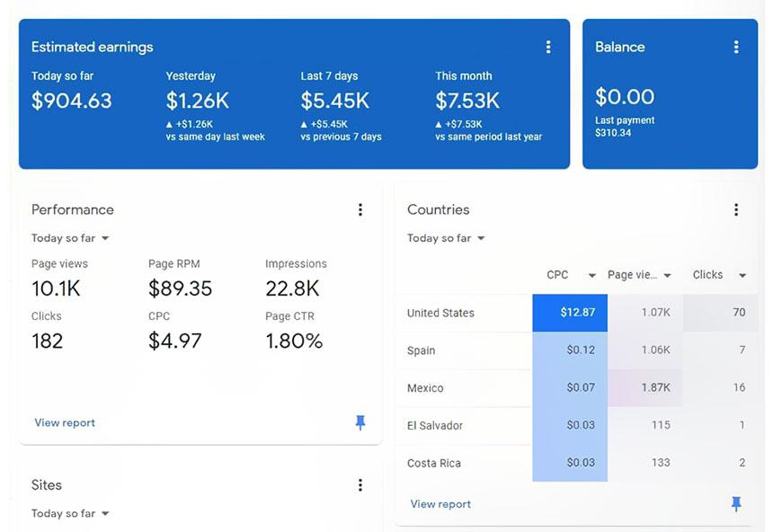
Task: Toggle the pin icon on Countries card
Action: [736, 504]
